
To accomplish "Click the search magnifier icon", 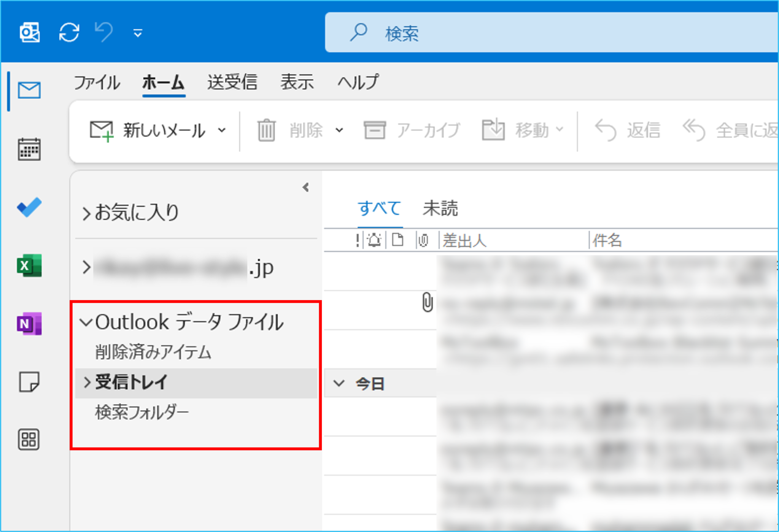I will tap(358, 32).
